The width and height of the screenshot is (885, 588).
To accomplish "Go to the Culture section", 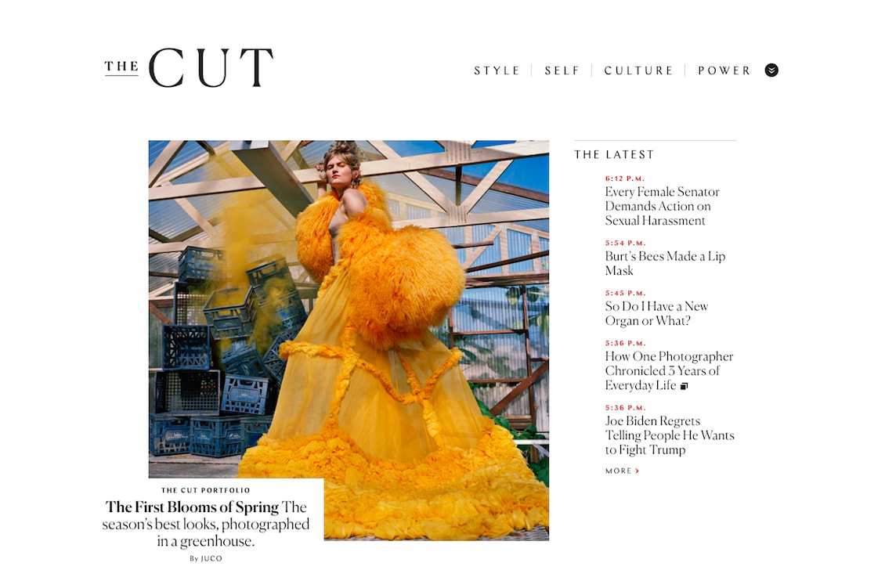I will 639,70.
